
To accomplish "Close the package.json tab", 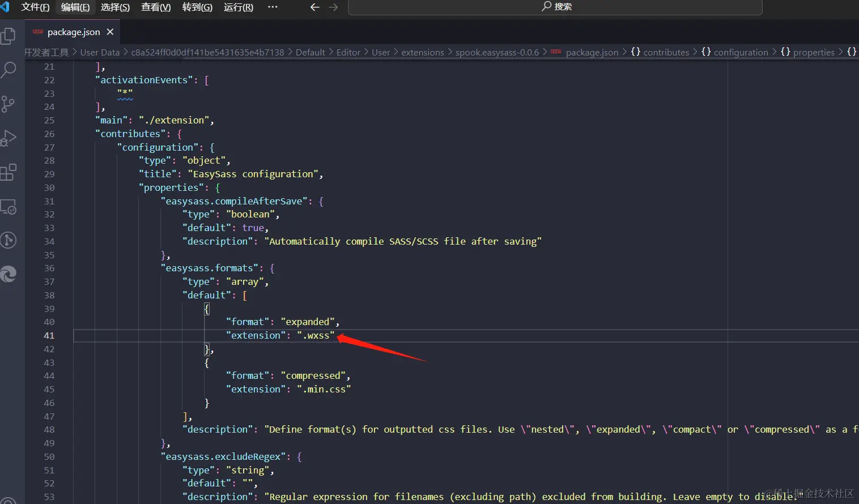I will 110,32.
